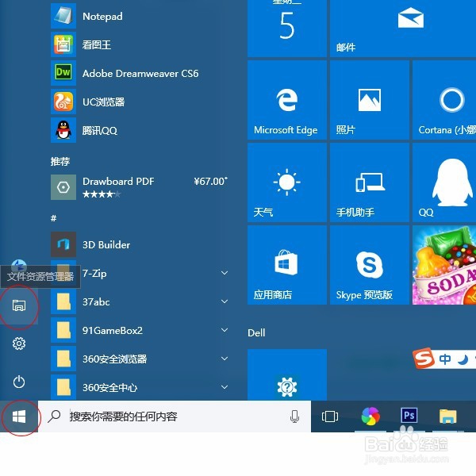The width and height of the screenshot is (476, 476).
Task: Open Photoshop from the taskbar
Action: (409, 416)
